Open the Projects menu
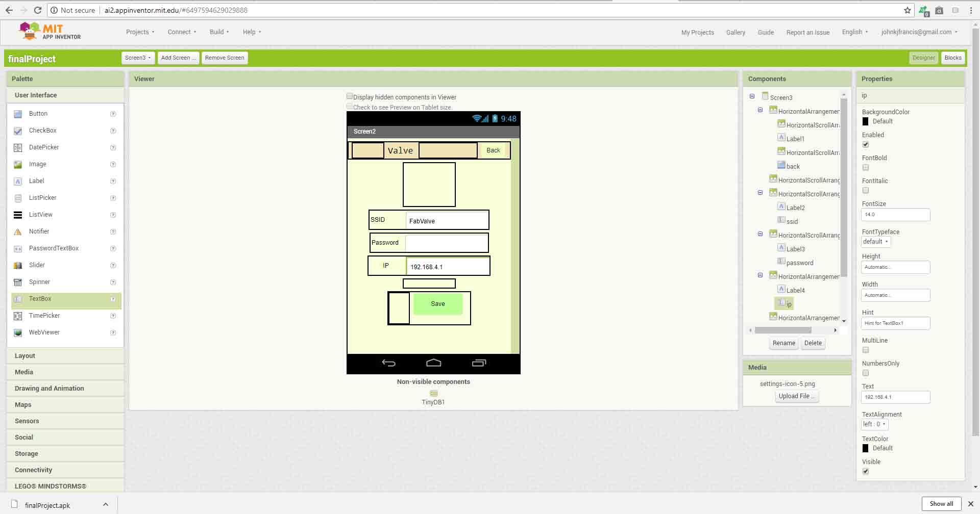The height and width of the screenshot is (514, 980). coord(140,32)
